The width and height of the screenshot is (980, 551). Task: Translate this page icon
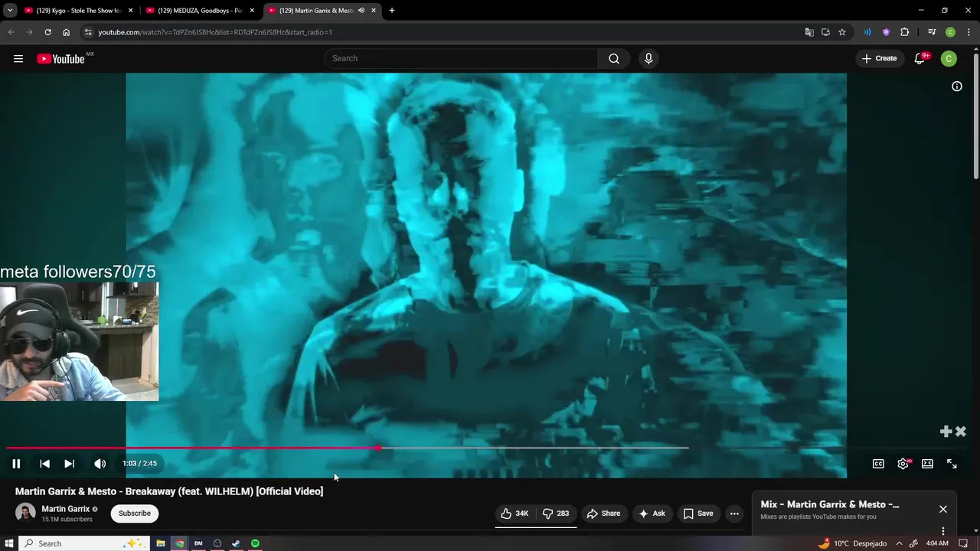(809, 32)
